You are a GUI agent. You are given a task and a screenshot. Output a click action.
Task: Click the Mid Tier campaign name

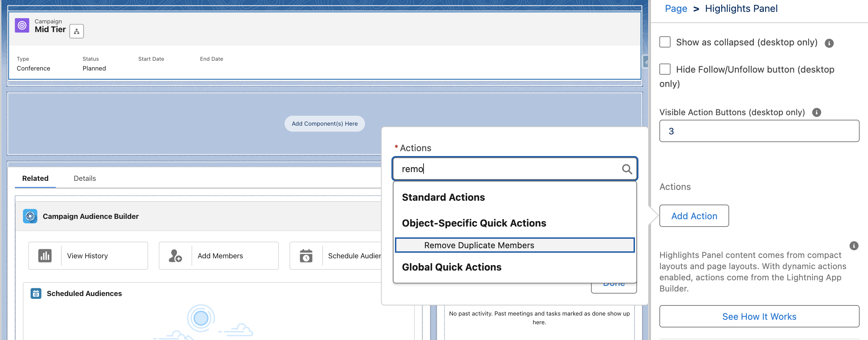pyautogui.click(x=50, y=30)
